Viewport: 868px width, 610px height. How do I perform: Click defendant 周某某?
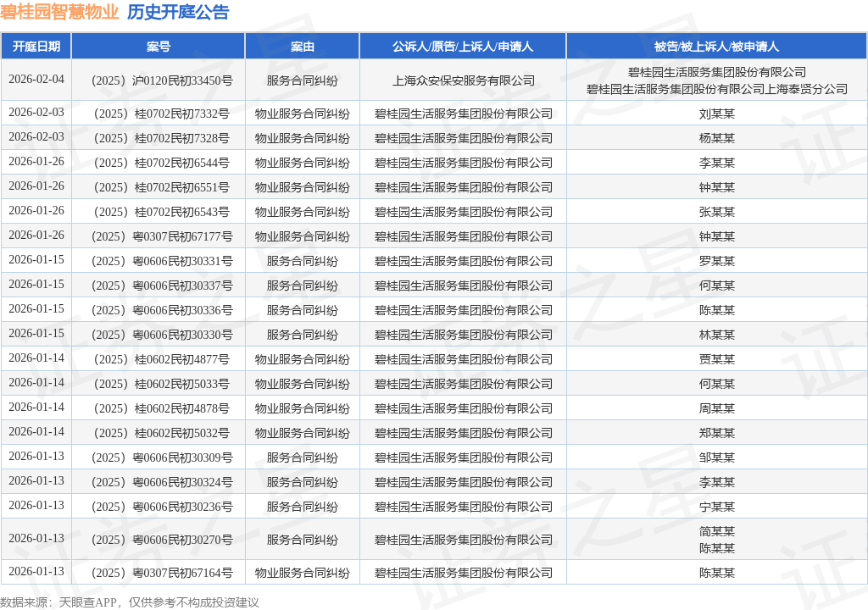click(717, 408)
